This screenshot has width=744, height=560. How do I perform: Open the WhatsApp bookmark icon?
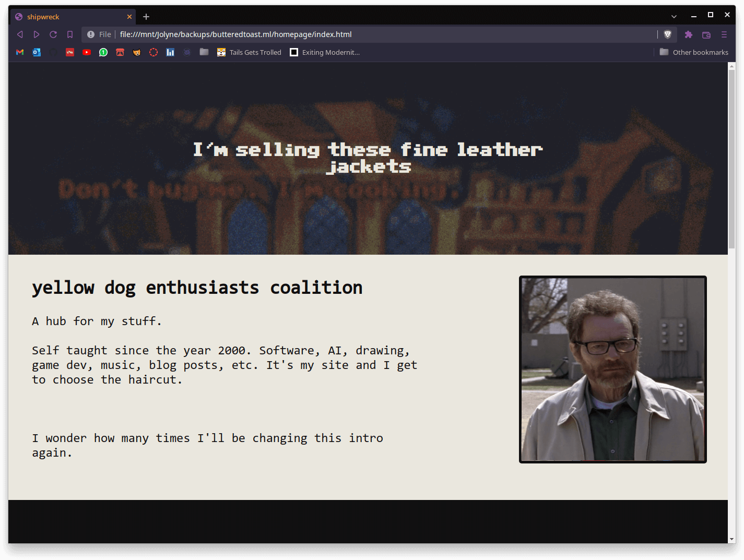(103, 52)
